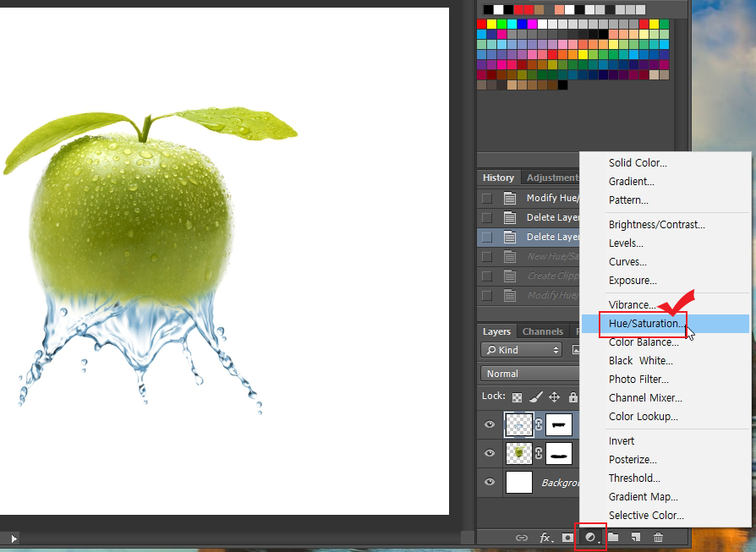Click document icon beside New Hue/Sa history state
The height and width of the screenshot is (552, 756).
tap(510, 256)
